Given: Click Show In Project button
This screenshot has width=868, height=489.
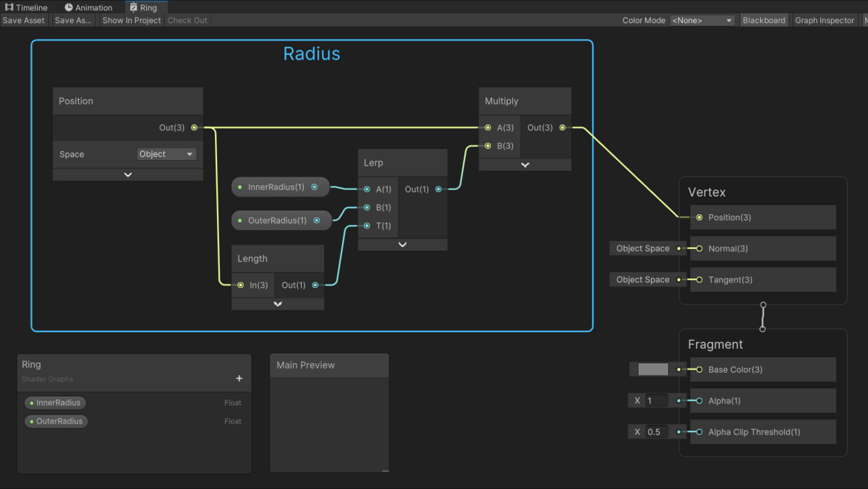Looking at the screenshot, I should pos(132,20).
